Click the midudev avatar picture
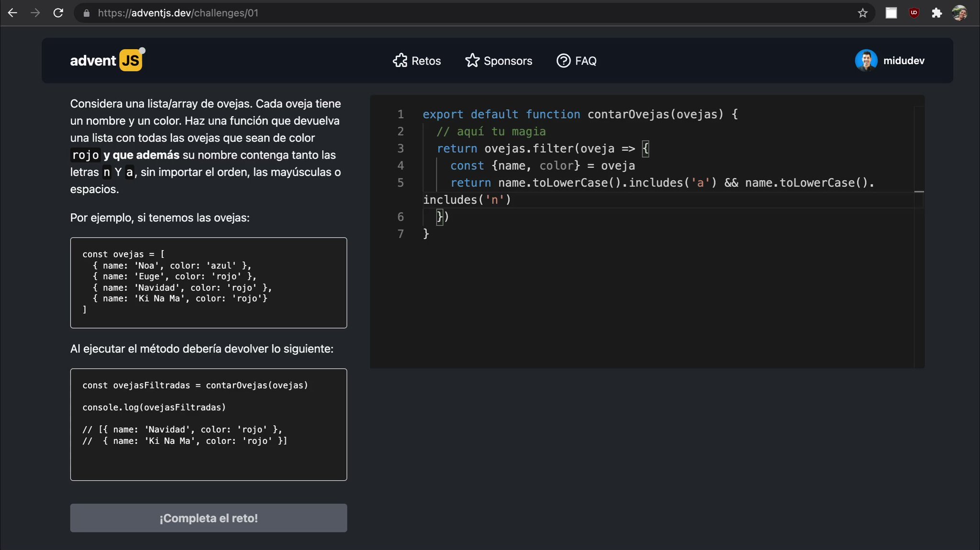The image size is (980, 550). pos(867,60)
